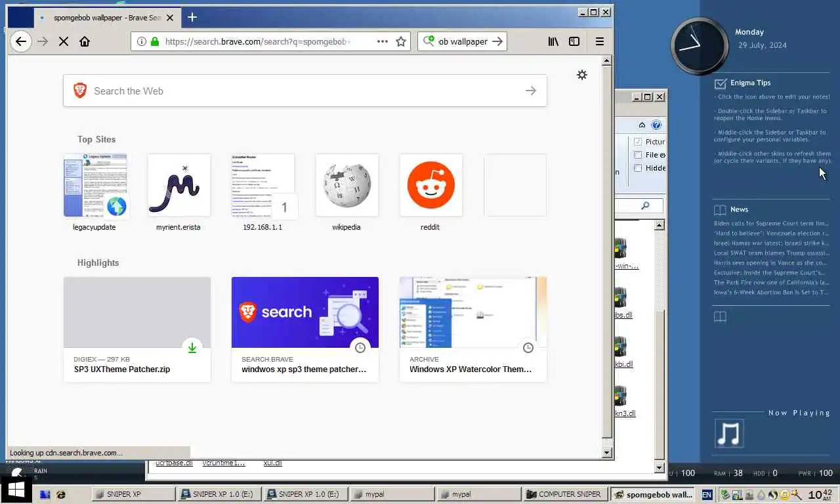Open the page actions three-dots menu
The width and height of the screenshot is (840, 504).
(383, 41)
